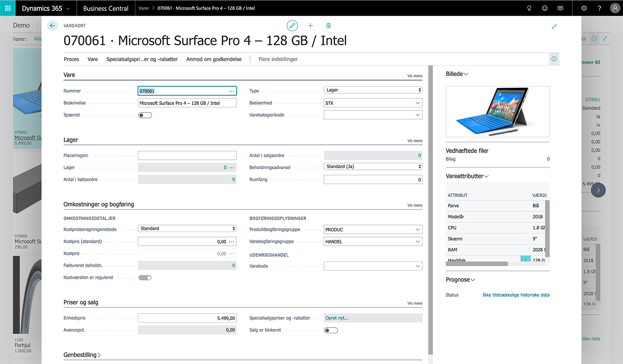Click info icon in background list page

(594, 39)
